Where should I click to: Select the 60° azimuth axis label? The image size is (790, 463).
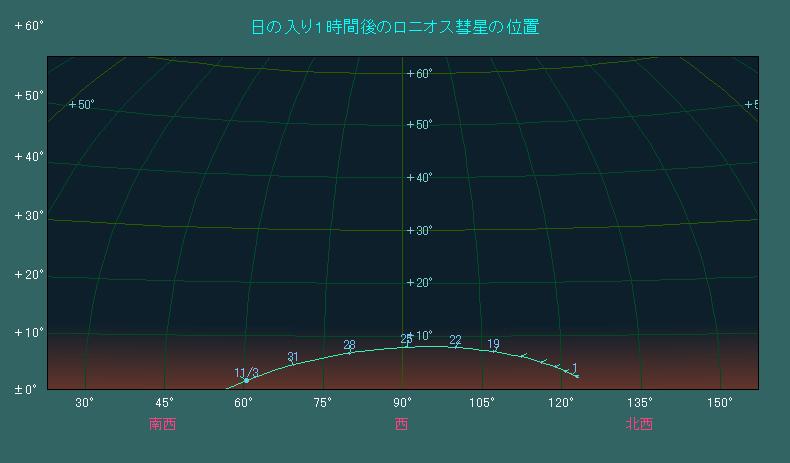tap(243, 402)
